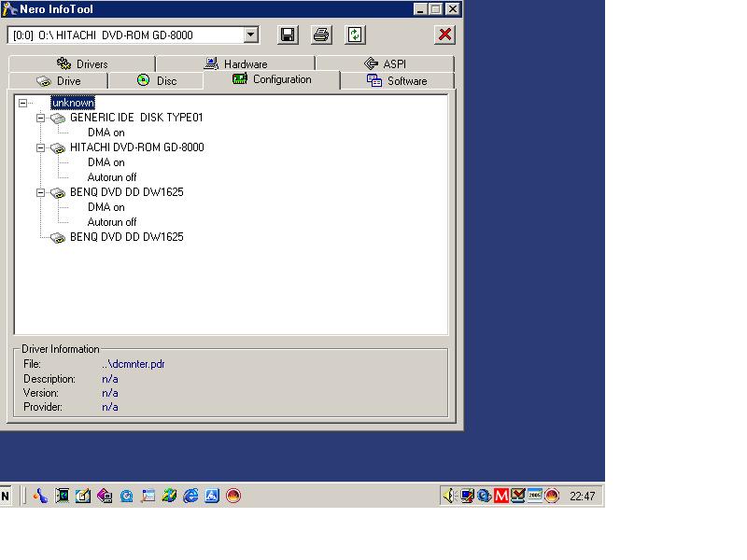This screenshot has width=747, height=560.
Task: Select GENERIC IDE DISK TYPE01 in tree
Action: click(136, 118)
